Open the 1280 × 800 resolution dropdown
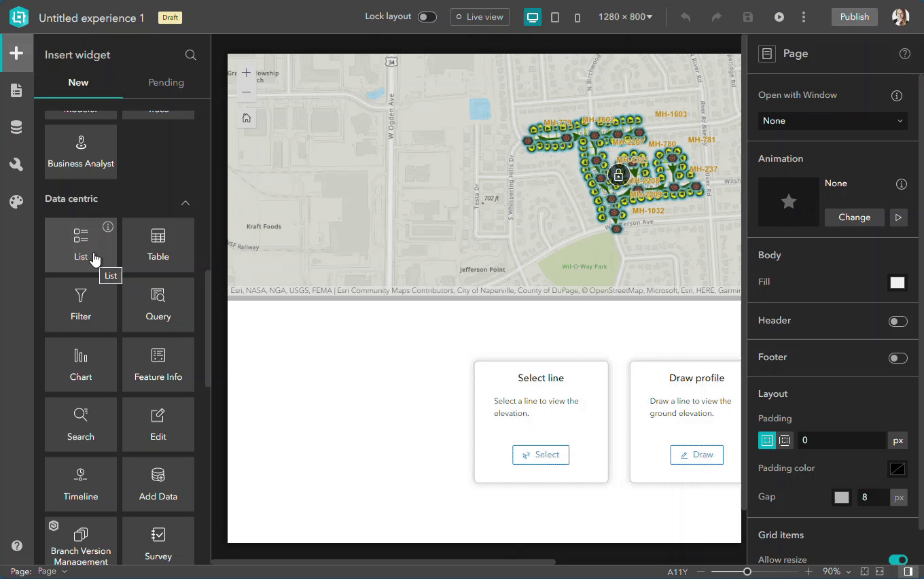The width and height of the screenshot is (924, 579). (625, 17)
